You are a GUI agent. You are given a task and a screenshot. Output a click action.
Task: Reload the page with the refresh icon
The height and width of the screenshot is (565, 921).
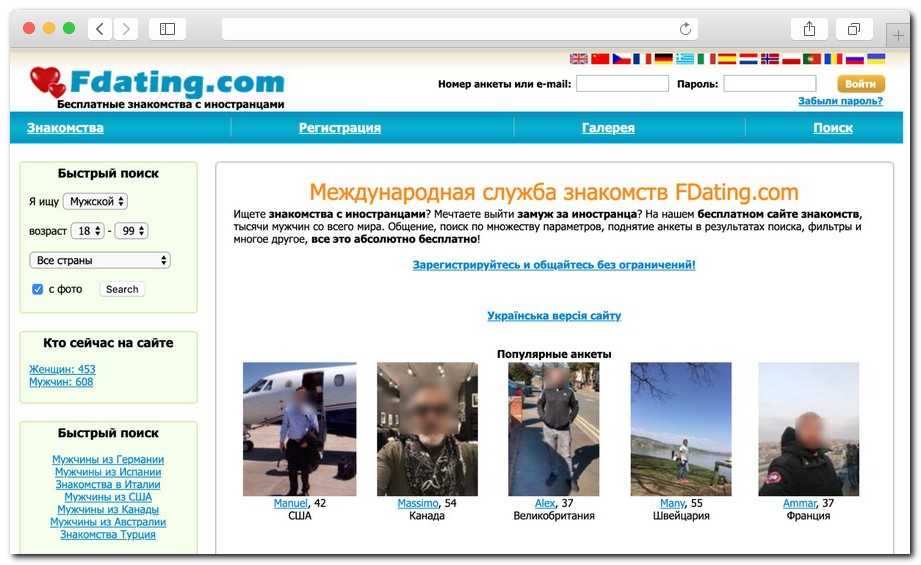click(685, 29)
